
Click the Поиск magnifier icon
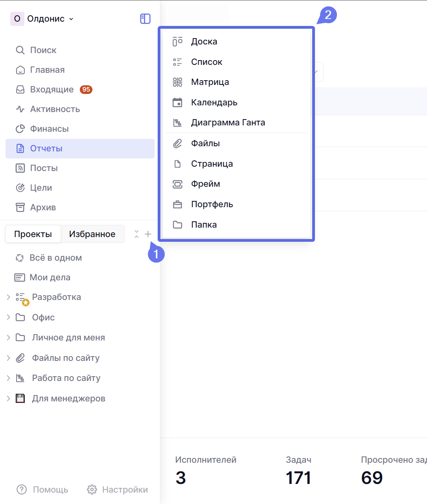pos(20,50)
